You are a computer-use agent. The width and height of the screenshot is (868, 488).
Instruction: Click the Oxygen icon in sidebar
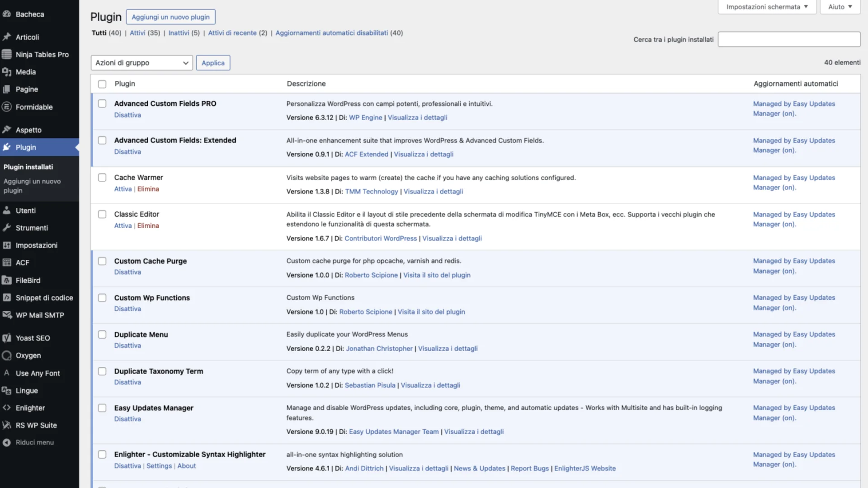7,356
